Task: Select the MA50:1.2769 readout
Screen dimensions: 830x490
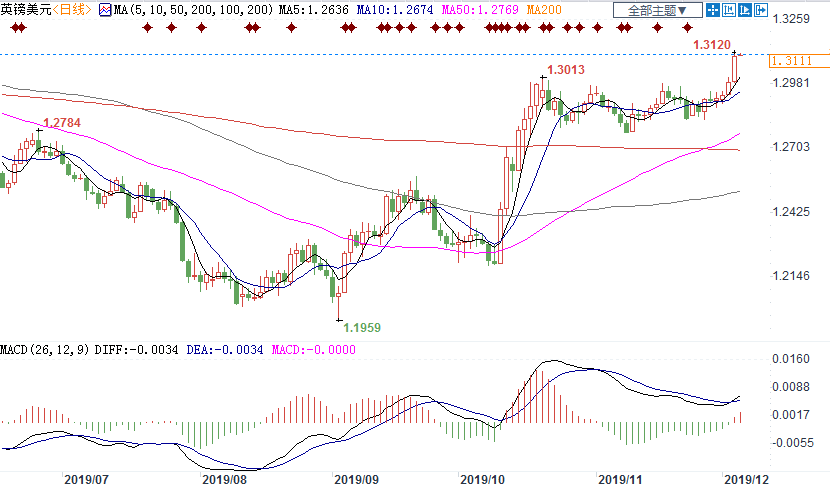Action: click(480, 10)
